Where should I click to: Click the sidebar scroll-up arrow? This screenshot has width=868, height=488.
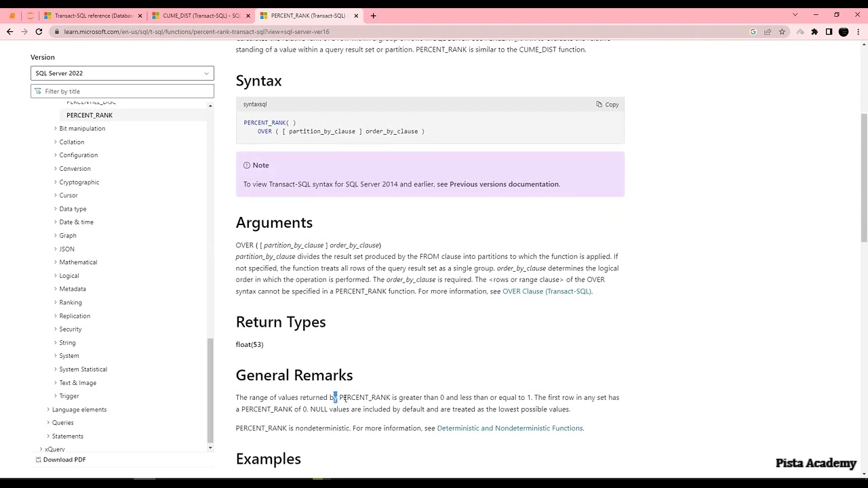click(x=210, y=106)
